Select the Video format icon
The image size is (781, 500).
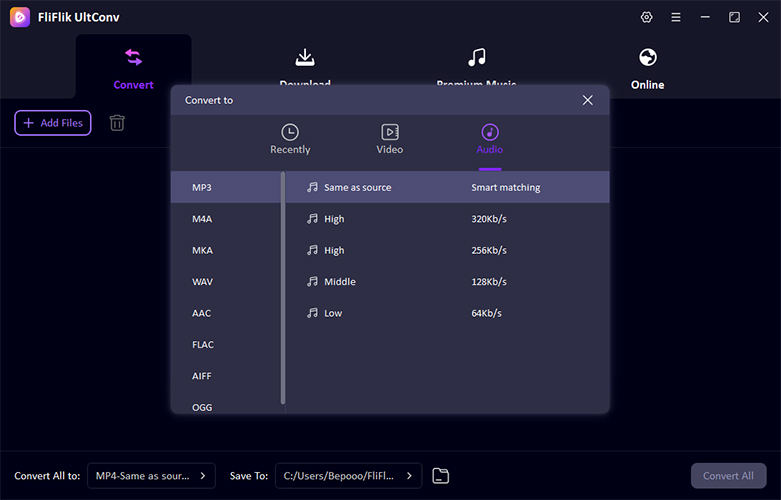(390, 132)
